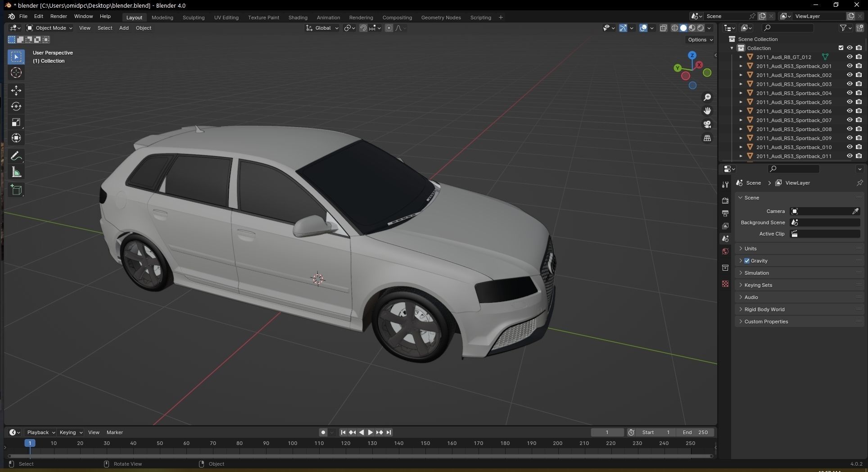Activate the Move tool
This screenshot has height=472, width=868.
coord(16,91)
